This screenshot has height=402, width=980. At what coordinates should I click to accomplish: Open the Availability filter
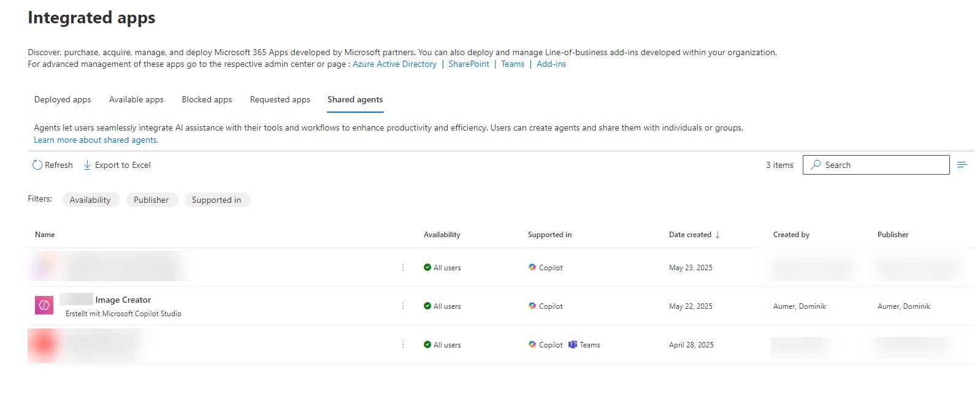pyautogui.click(x=91, y=200)
